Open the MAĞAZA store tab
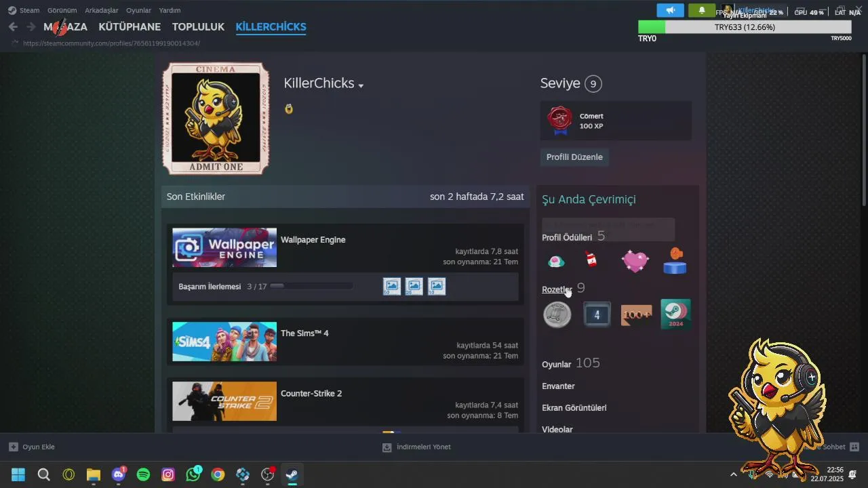 (x=65, y=27)
